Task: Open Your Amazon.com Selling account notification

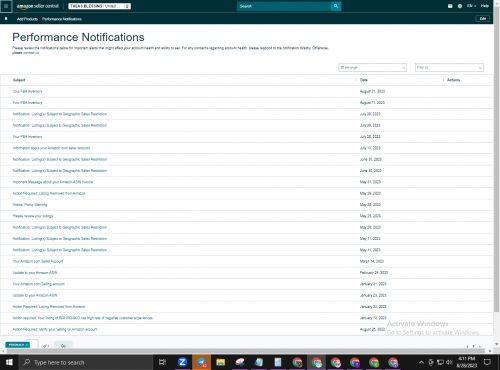Action: click(39, 284)
